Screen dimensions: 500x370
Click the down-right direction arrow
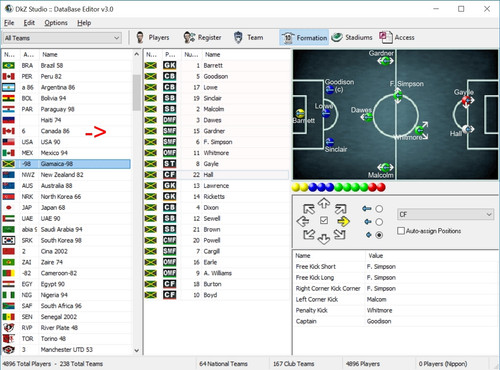tap(340, 234)
